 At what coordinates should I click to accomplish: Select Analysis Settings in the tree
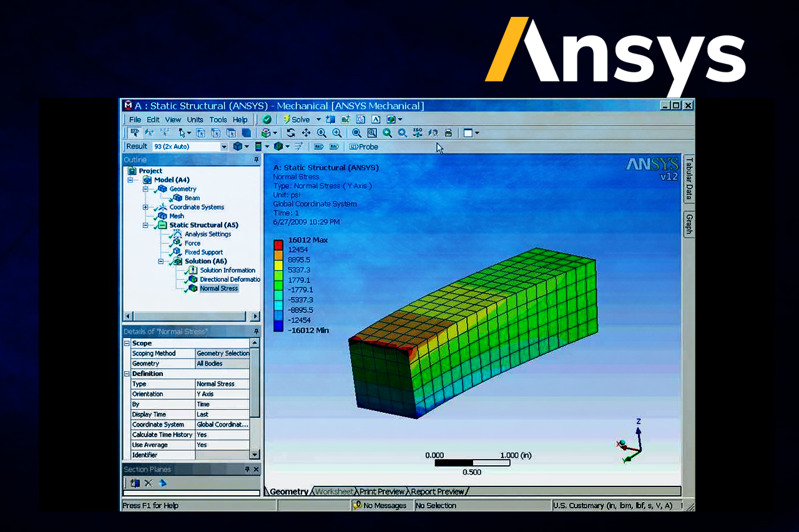click(x=208, y=234)
